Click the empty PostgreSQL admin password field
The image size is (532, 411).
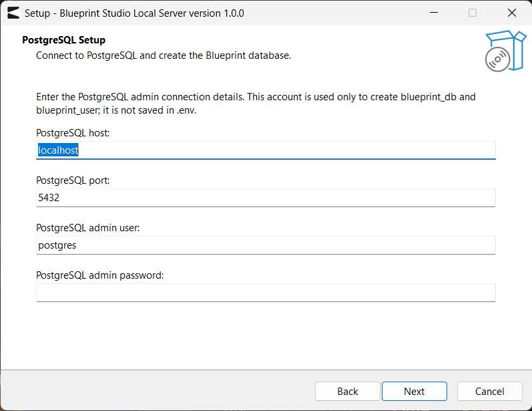tap(266, 293)
